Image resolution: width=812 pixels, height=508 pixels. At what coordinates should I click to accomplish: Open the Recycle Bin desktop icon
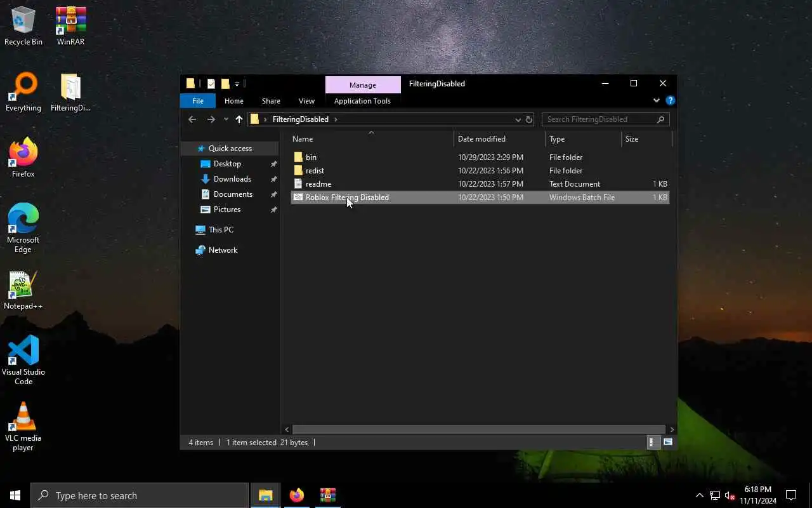click(23, 27)
